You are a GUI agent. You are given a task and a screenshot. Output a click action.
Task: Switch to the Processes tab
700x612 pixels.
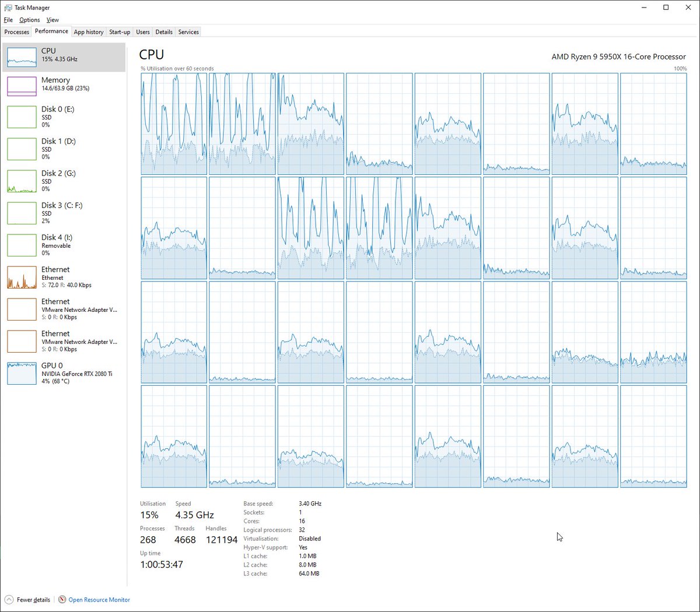pyautogui.click(x=17, y=32)
